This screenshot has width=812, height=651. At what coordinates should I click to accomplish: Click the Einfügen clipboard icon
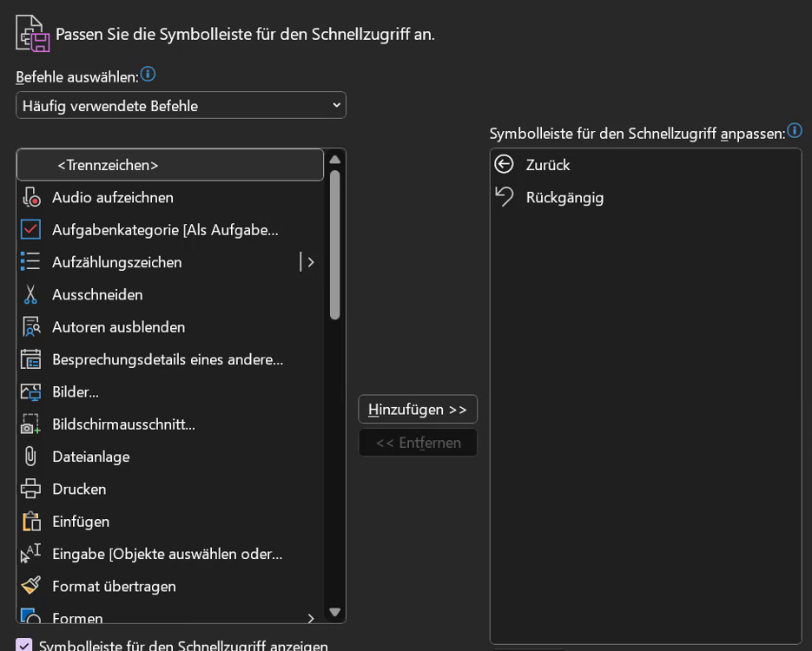(31, 522)
